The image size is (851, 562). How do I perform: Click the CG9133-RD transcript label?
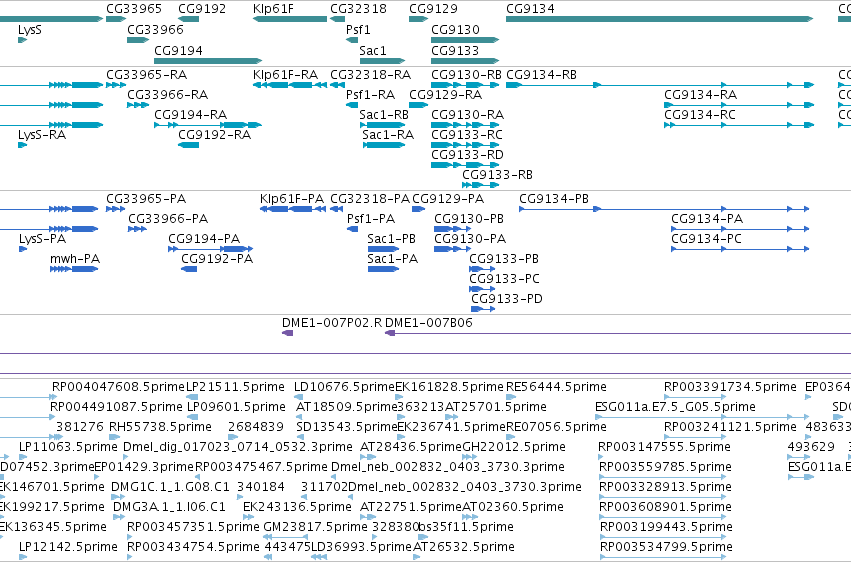click(x=467, y=155)
